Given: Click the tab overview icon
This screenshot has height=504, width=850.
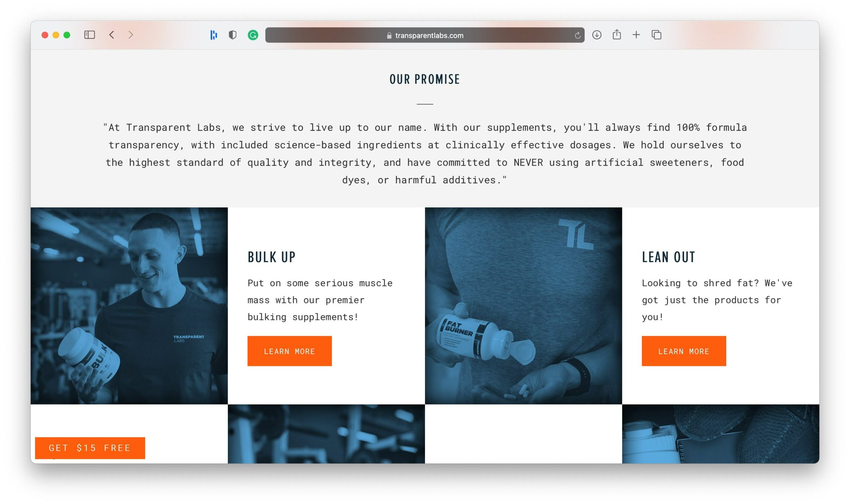Looking at the screenshot, I should click(656, 35).
